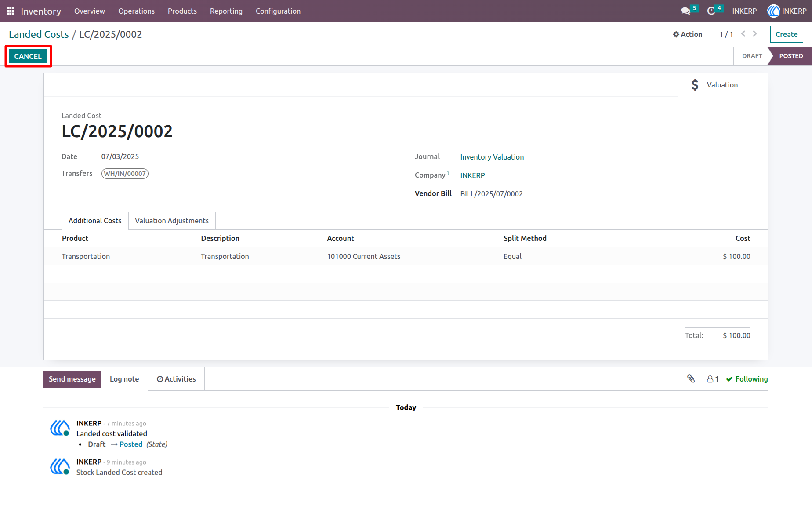This screenshot has height=509, width=812.
Task: Show the followers count icon
Action: pyautogui.click(x=713, y=379)
